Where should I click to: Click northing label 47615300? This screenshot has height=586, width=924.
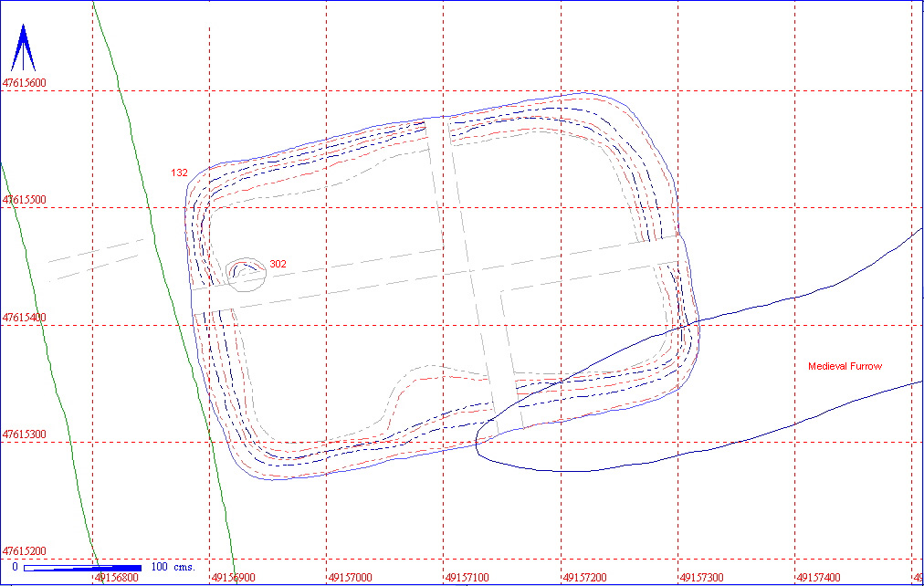coord(24,434)
